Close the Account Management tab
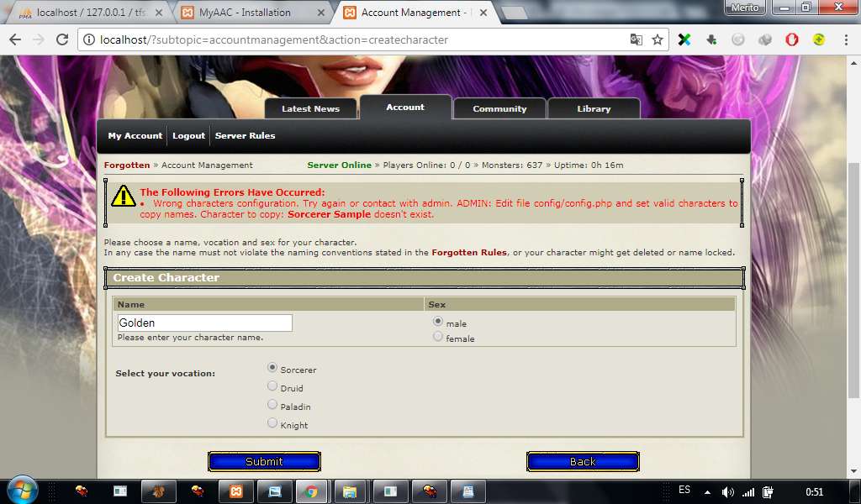Viewport: 861px width, 504px height. click(x=483, y=13)
